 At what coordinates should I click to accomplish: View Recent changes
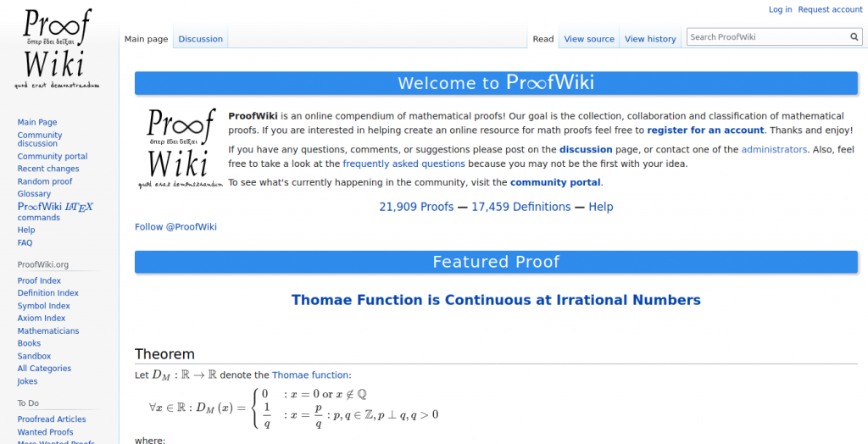48,169
